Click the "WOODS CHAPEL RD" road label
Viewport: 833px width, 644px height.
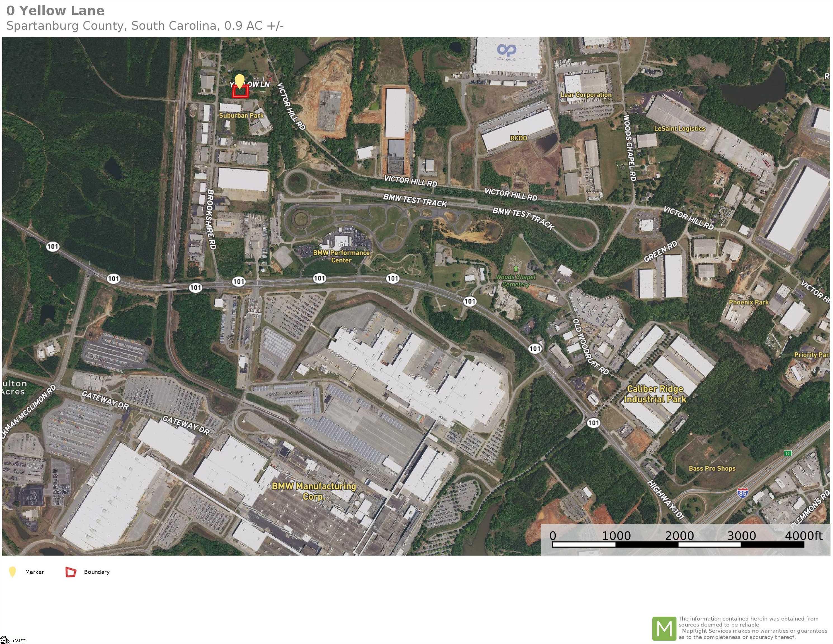pos(629,148)
